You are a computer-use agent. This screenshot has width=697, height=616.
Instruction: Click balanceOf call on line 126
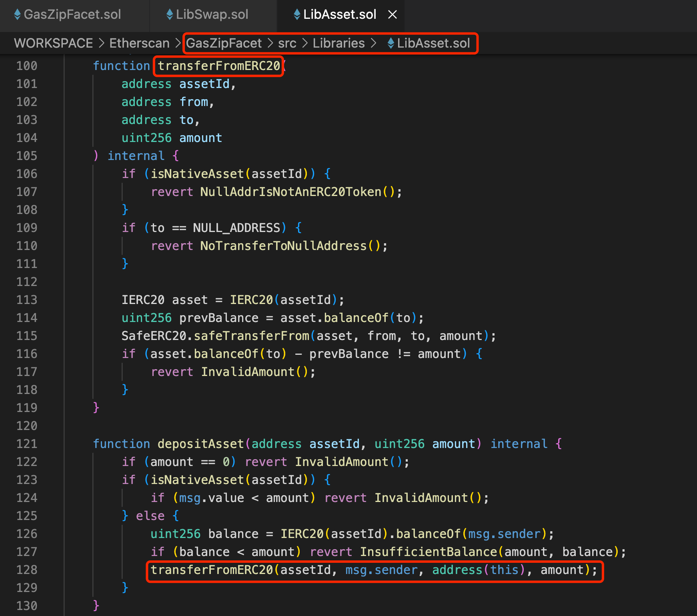click(x=428, y=534)
